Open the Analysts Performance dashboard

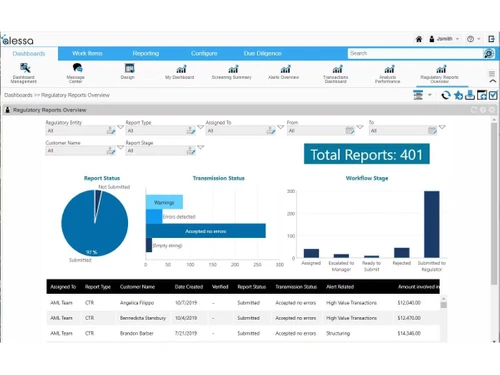click(388, 74)
